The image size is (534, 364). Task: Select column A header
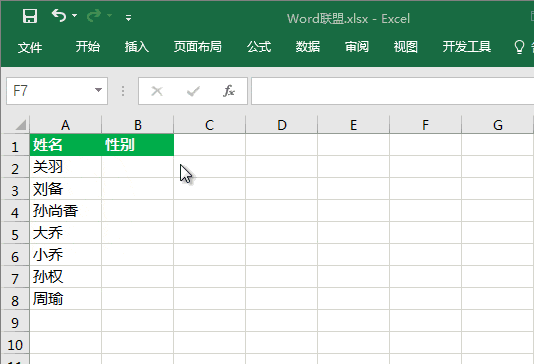tap(65, 125)
